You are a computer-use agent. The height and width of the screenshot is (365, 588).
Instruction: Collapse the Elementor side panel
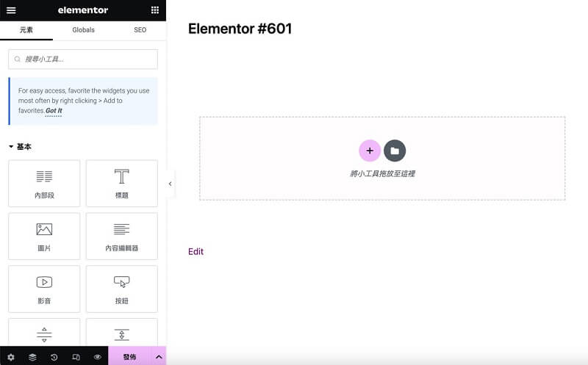point(171,184)
